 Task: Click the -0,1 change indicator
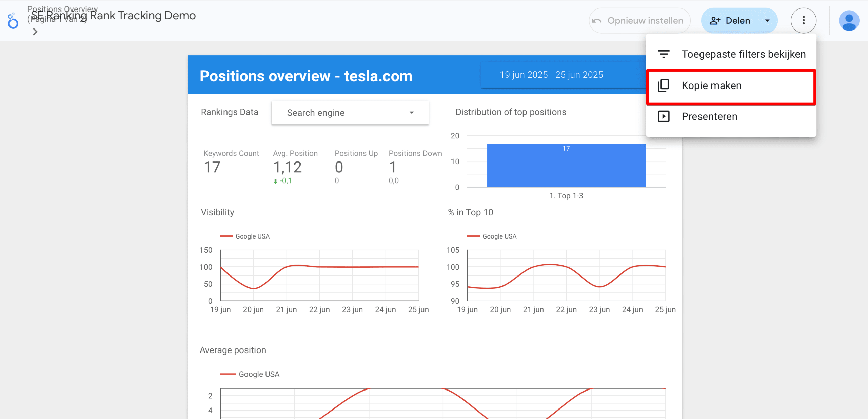click(x=283, y=181)
